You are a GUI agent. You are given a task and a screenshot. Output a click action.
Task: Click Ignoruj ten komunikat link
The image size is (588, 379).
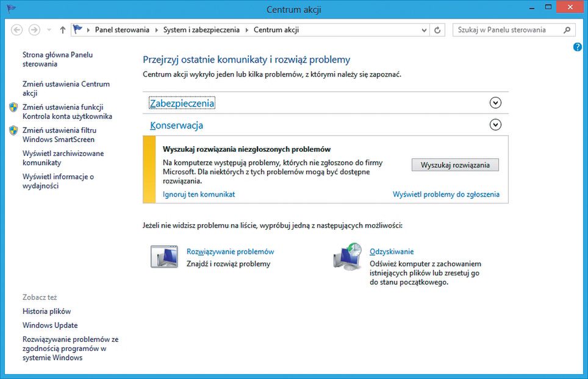[x=199, y=194]
